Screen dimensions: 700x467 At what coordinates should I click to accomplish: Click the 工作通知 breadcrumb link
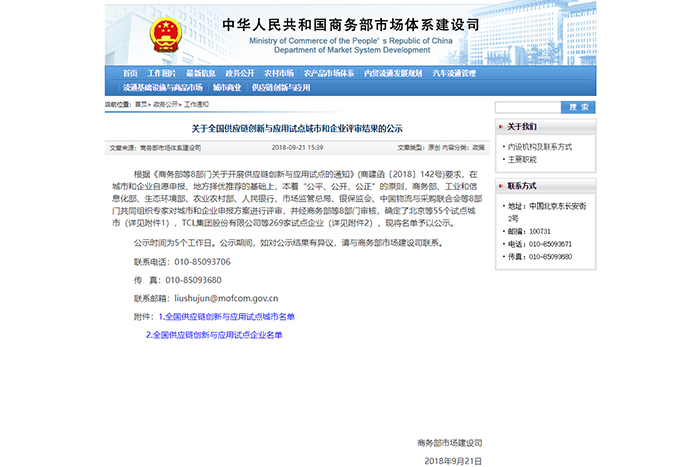tap(196, 104)
